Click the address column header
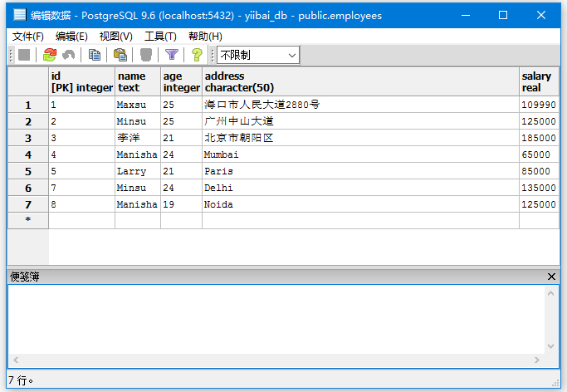 (x=360, y=81)
